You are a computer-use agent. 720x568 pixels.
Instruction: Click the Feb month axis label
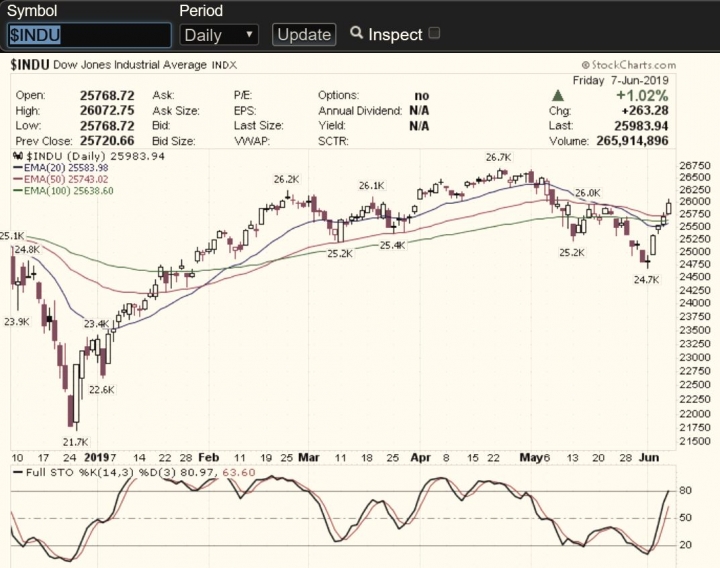(208, 458)
